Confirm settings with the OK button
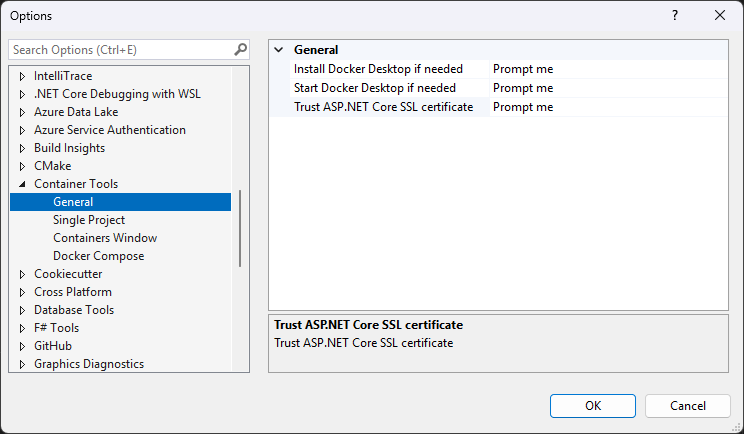The height and width of the screenshot is (434, 744). 593,406
